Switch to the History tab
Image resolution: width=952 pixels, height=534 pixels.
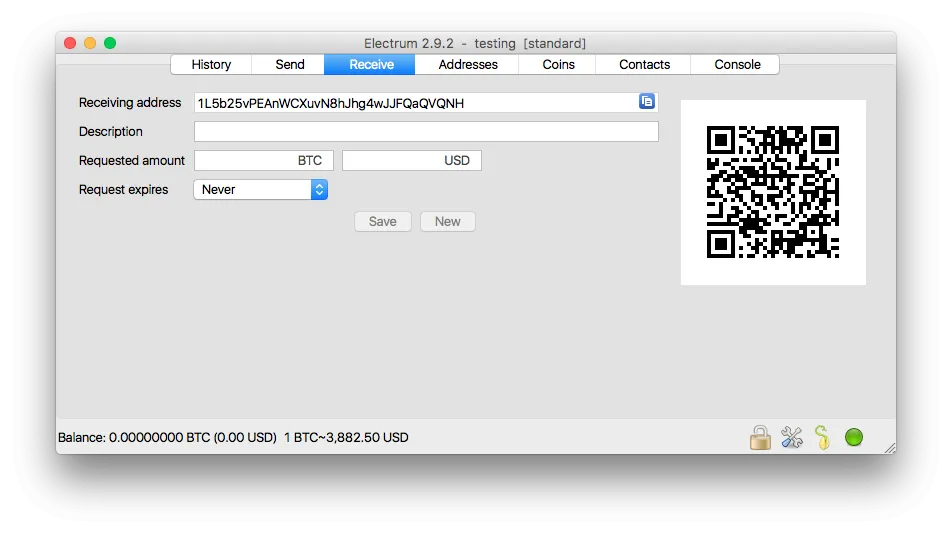211,64
